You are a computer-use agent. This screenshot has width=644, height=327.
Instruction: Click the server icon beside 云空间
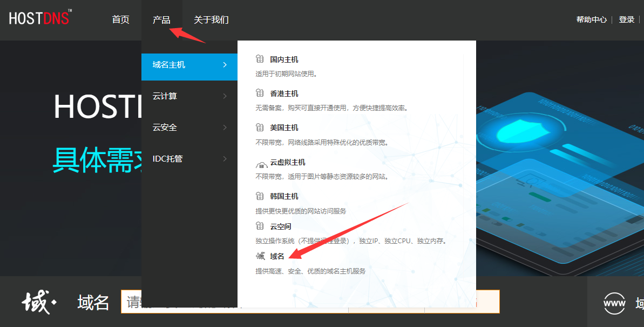coord(260,226)
